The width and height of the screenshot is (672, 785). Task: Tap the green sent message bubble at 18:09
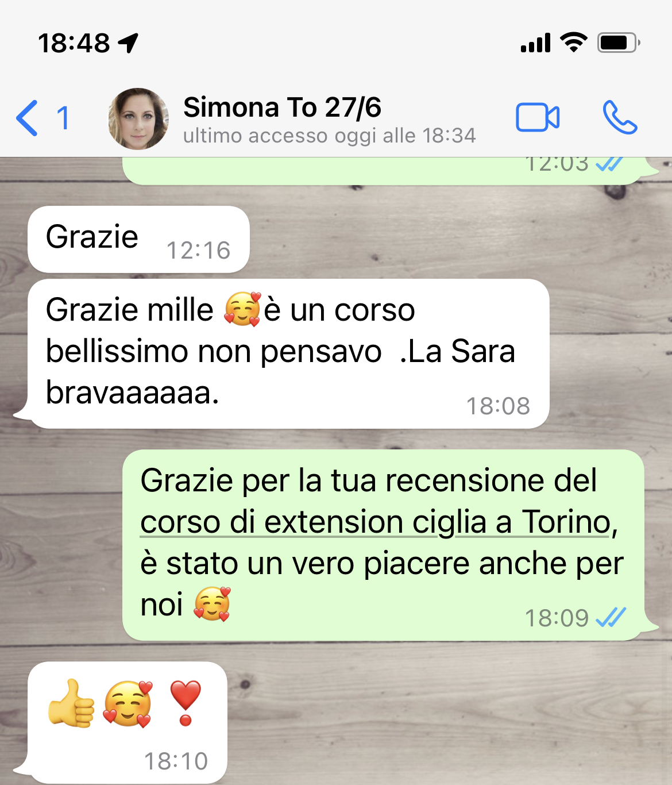click(x=383, y=545)
